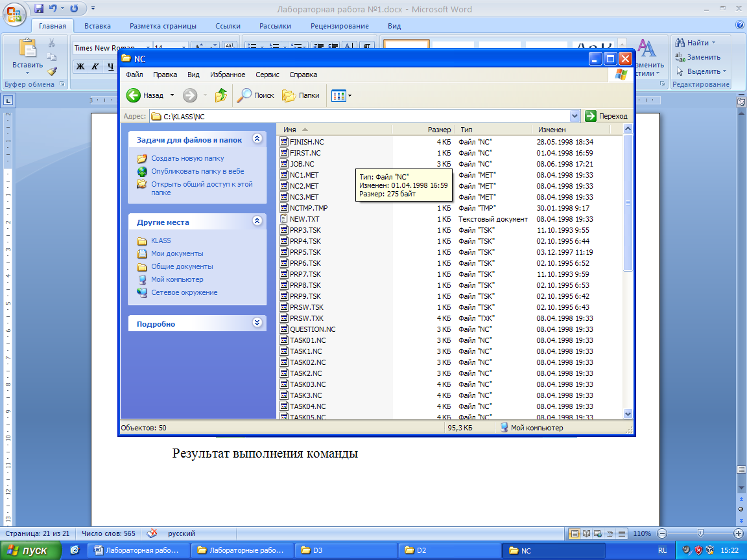The image size is (747, 560).
Task: Switch to Draft view in Word status bar
Action: 622,534
